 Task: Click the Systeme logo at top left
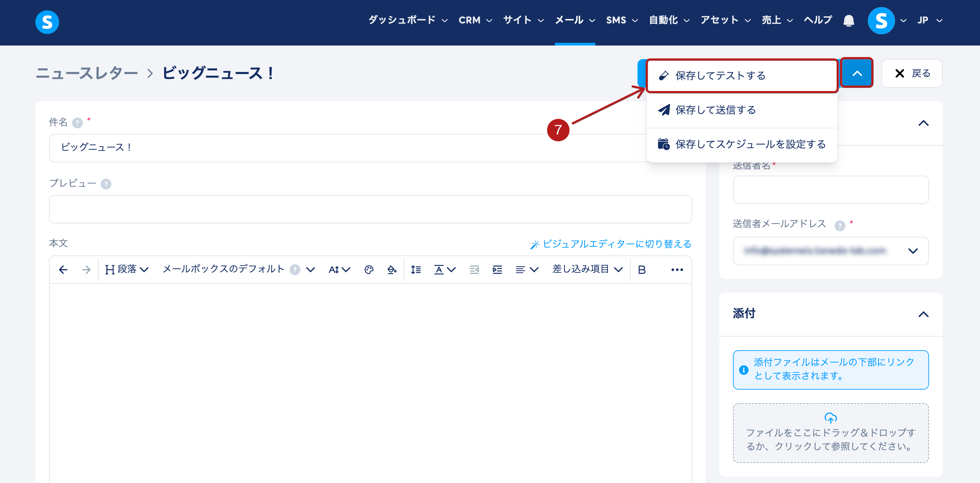tap(47, 22)
